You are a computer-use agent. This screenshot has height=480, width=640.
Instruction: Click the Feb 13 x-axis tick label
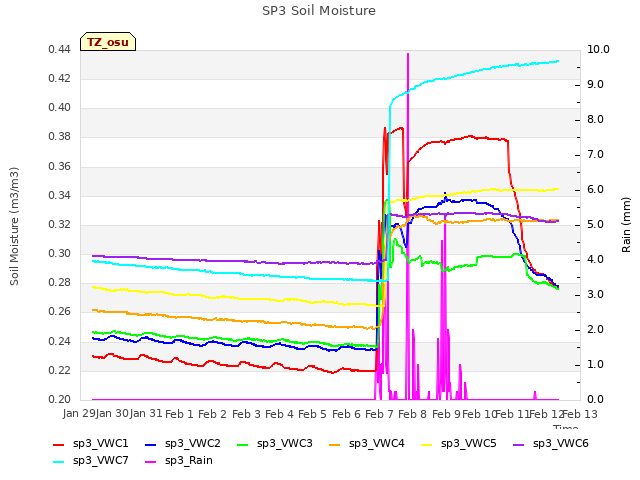pyautogui.click(x=580, y=415)
